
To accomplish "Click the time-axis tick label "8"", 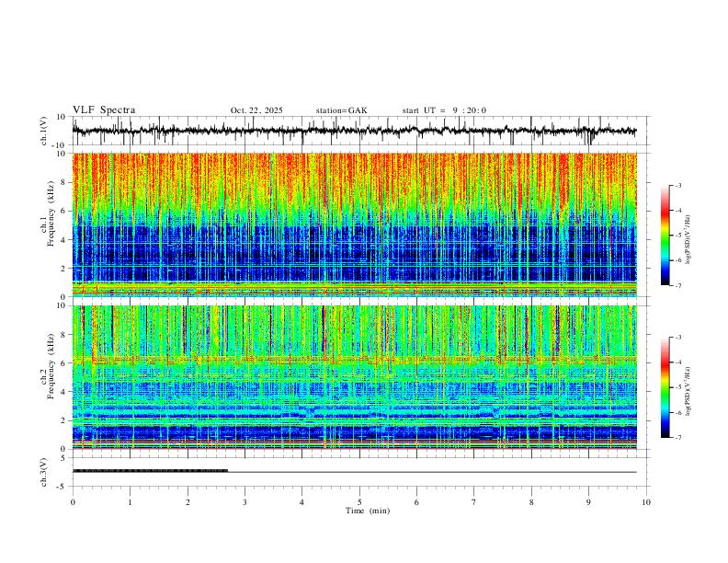I will (x=531, y=502).
